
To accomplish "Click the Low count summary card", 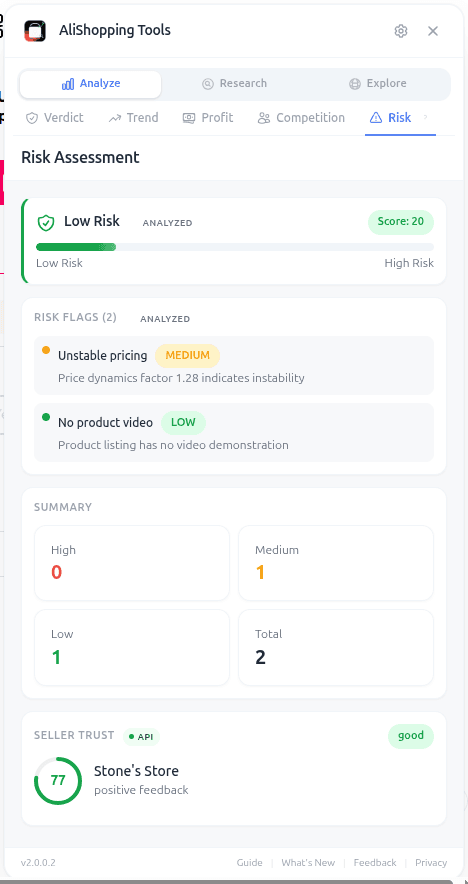I will point(132,647).
